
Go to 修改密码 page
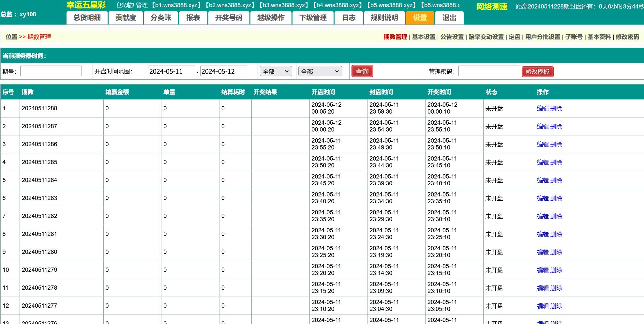tap(627, 37)
